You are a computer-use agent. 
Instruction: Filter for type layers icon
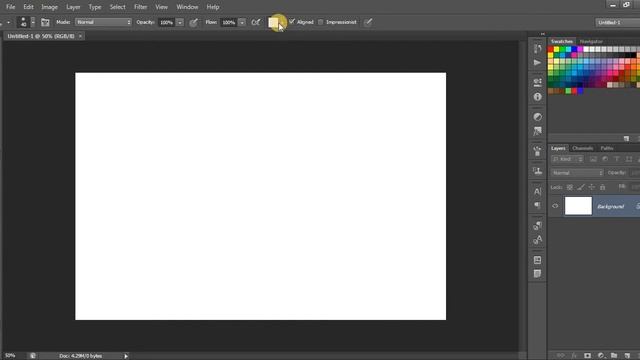click(x=617, y=159)
